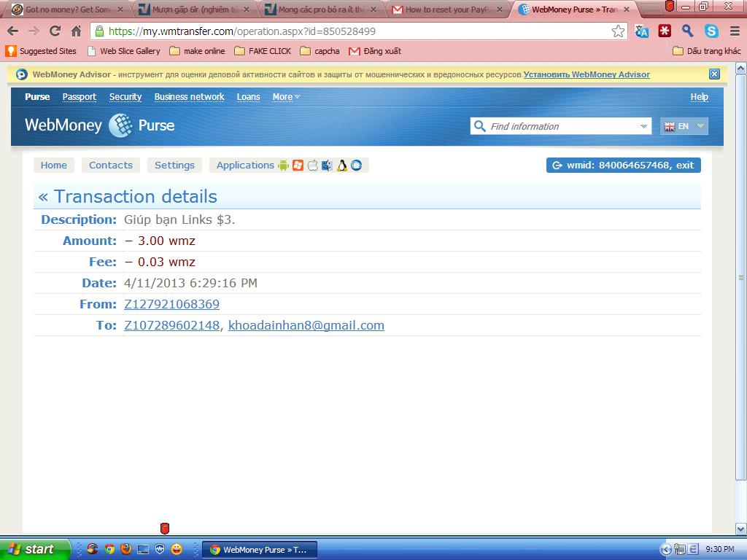The width and height of the screenshot is (747, 560).
Task: Open the Applications button
Action: 245,166
